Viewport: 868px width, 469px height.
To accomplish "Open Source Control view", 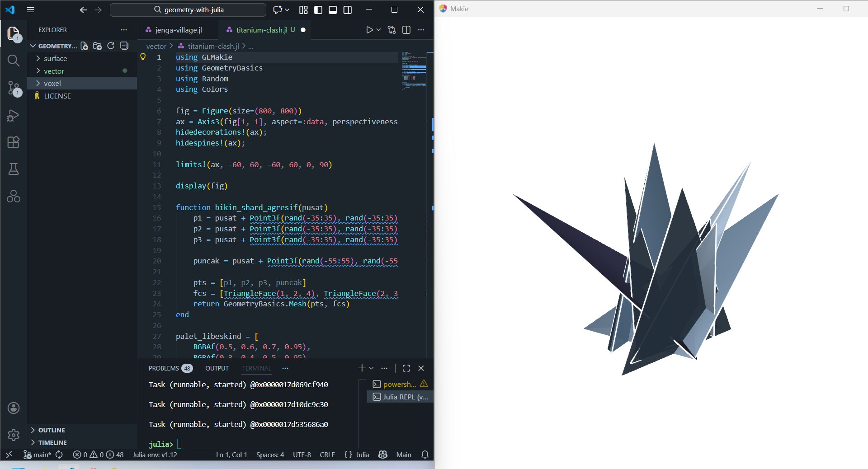I will tap(14, 88).
